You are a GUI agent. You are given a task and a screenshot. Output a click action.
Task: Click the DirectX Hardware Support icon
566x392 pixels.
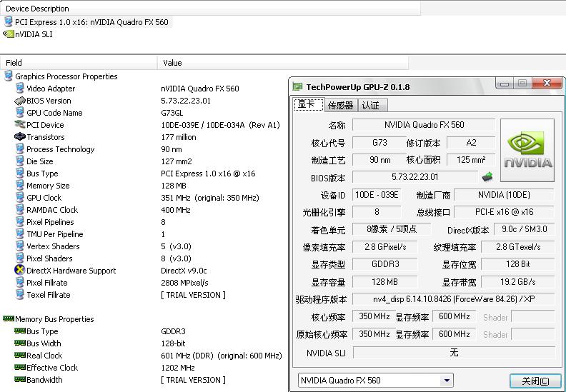pos(19,270)
